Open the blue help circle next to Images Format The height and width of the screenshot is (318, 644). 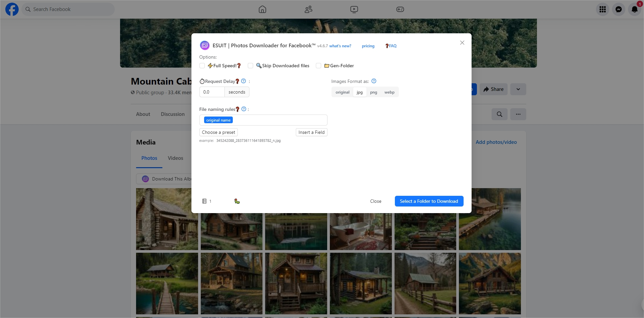(x=374, y=81)
